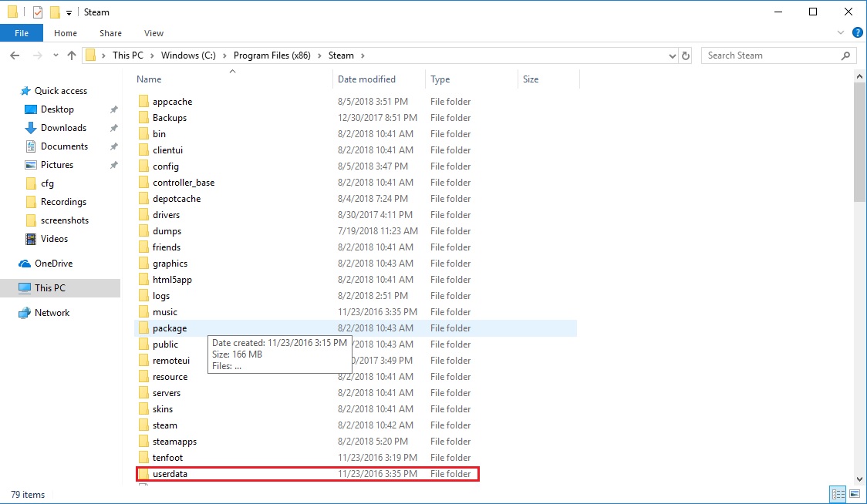Expand chevron after 'Windows (C:)' breadcrumb

224,55
